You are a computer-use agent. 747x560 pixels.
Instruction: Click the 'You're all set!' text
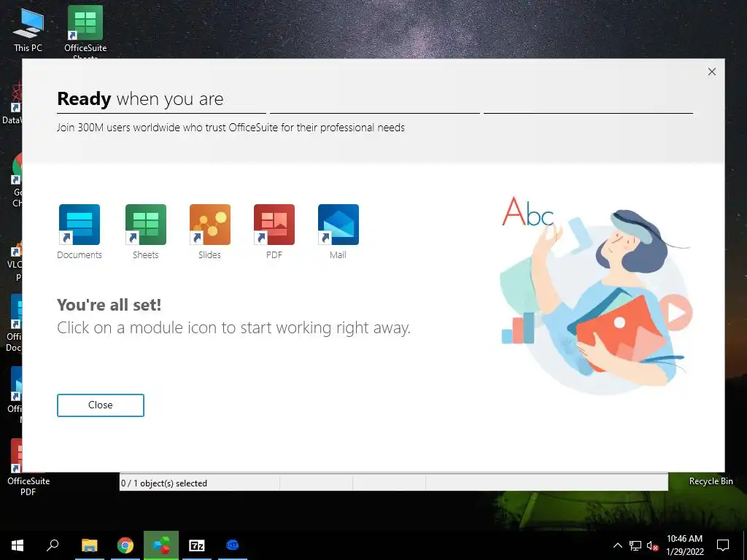coord(109,305)
